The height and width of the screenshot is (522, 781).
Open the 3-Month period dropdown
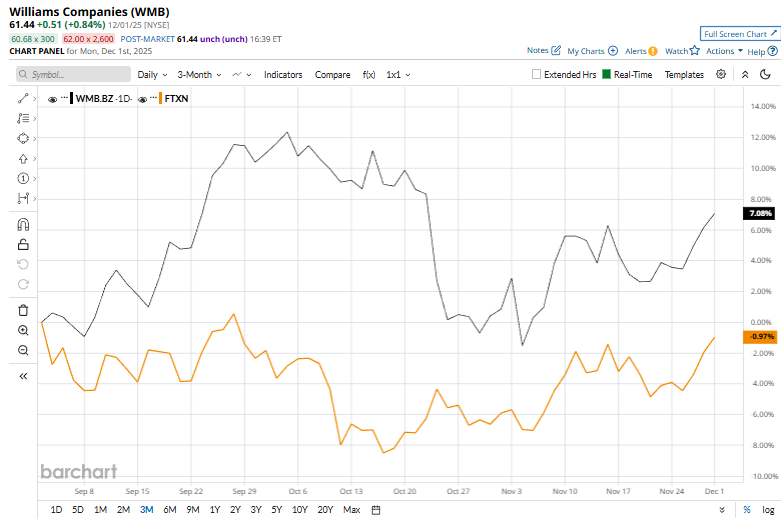click(199, 75)
